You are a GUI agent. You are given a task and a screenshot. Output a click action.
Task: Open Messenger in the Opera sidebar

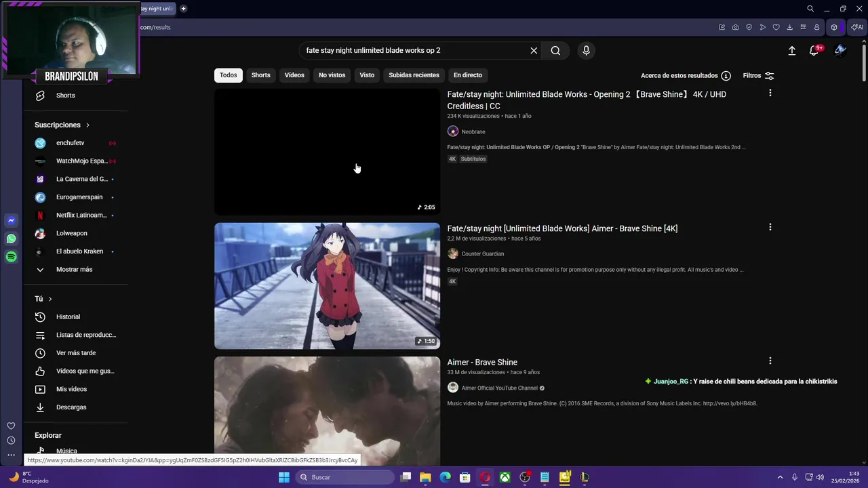[12, 220]
